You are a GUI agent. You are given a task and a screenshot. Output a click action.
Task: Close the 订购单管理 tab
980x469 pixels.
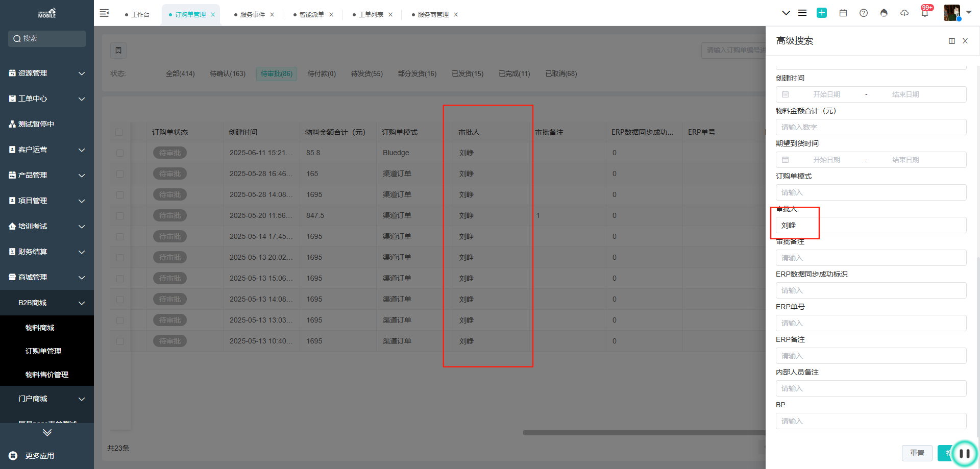coord(213,15)
